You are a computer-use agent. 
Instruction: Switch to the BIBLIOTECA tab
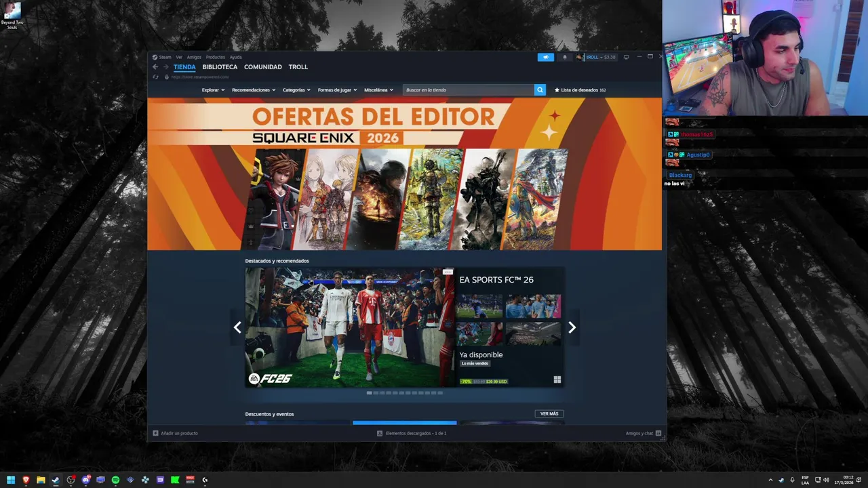point(220,67)
